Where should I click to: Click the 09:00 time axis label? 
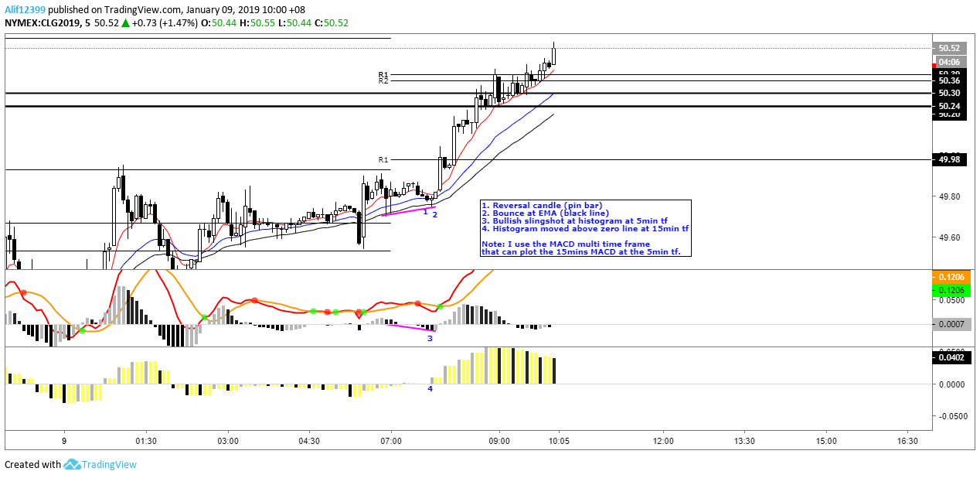click(499, 441)
